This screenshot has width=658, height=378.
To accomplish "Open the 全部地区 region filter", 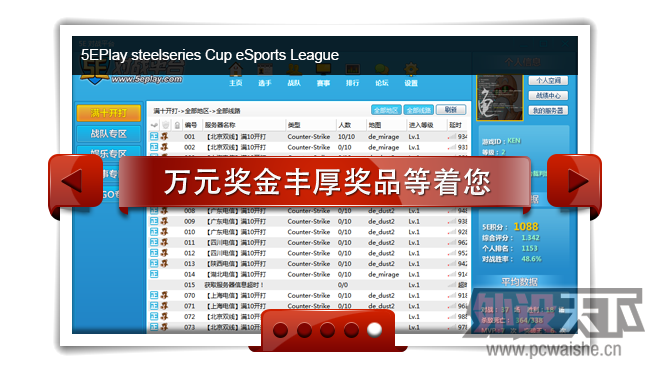I will 386,110.
